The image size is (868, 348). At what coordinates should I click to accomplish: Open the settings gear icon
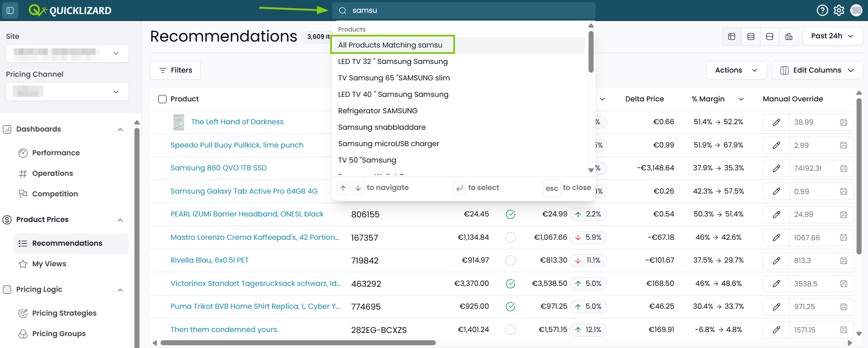coord(839,11)
